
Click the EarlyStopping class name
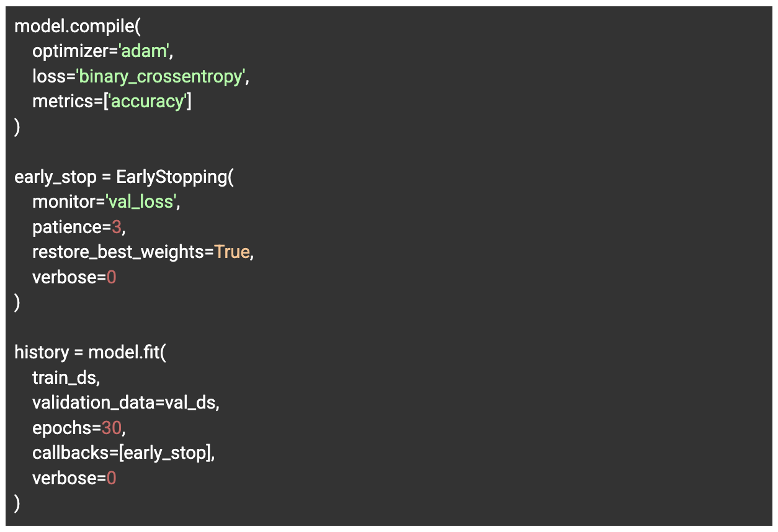tap(172, 177)
